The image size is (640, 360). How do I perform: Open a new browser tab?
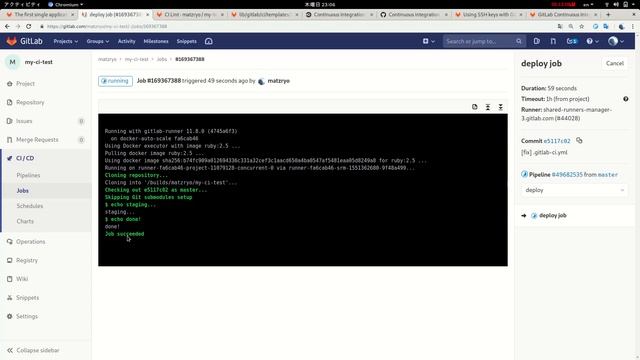pos(608,14)
